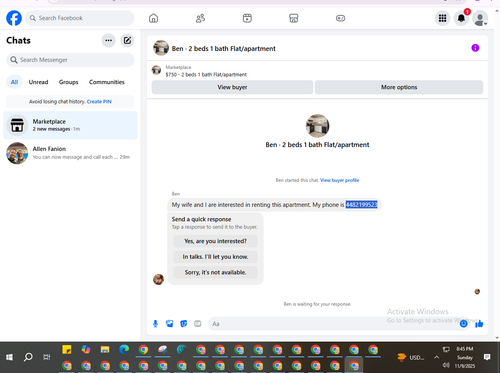Viewport: 500px width, 373px height.
Task: Open Windows taskbar search
Action: coord(28,357)
